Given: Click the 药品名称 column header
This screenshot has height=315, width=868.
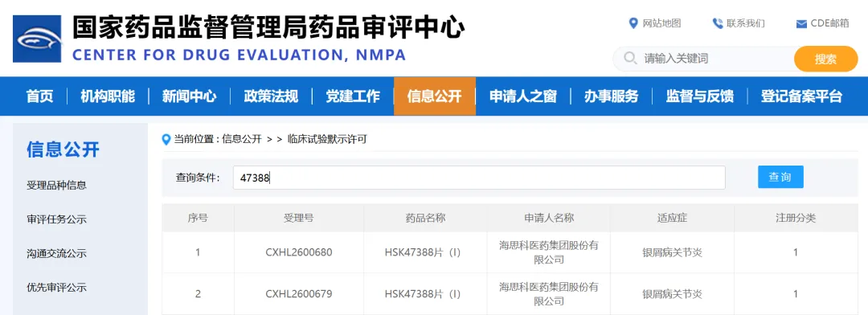Looking at the screenshot, I should point(425,218).
